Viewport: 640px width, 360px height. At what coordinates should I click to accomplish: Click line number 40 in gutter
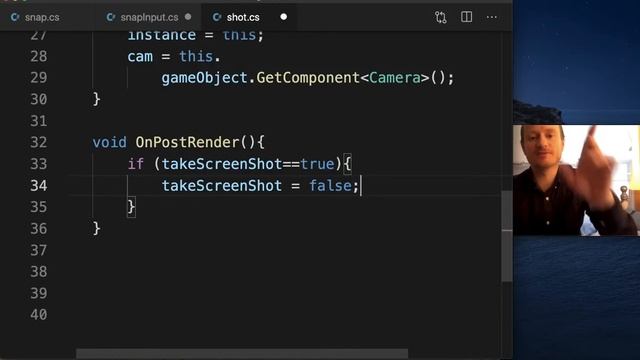point(39,315)
